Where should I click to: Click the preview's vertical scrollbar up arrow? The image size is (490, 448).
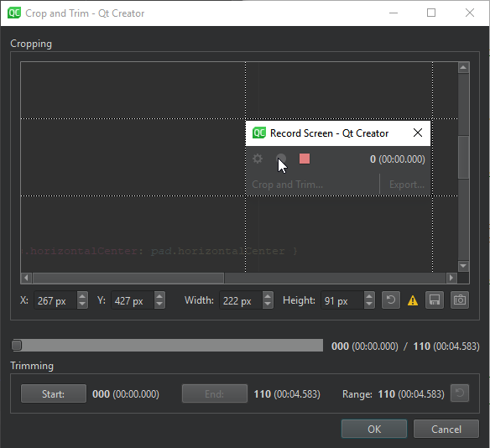point(463,67)
